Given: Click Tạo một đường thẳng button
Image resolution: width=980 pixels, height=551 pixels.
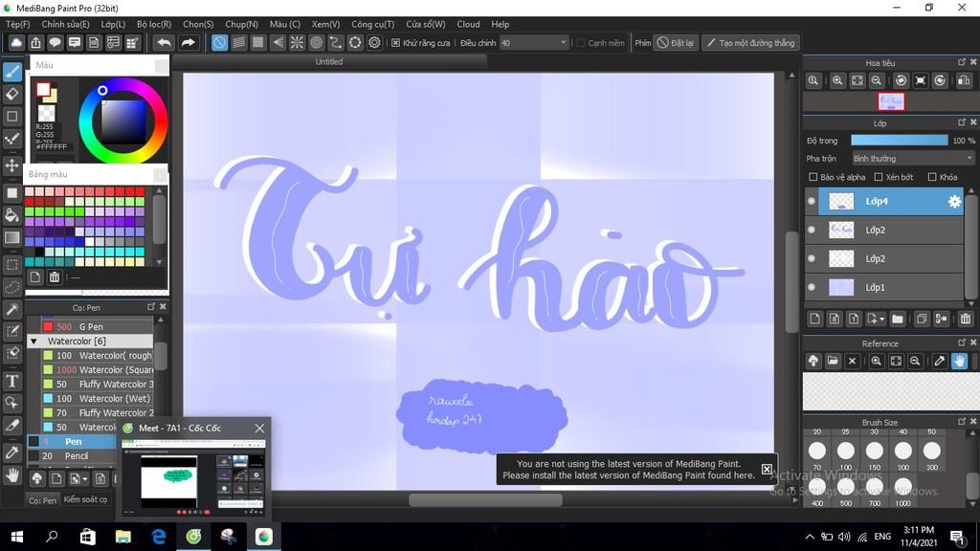Looking at the screenshot, I should tap(750, 43).
